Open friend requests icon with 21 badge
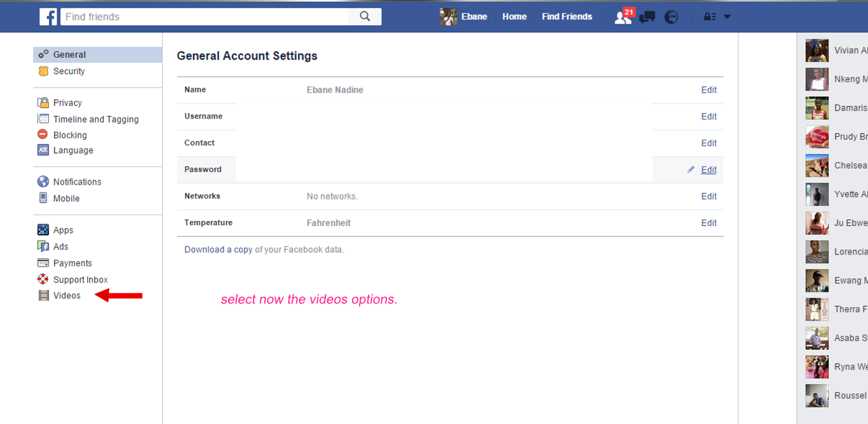 pos(623,17)
